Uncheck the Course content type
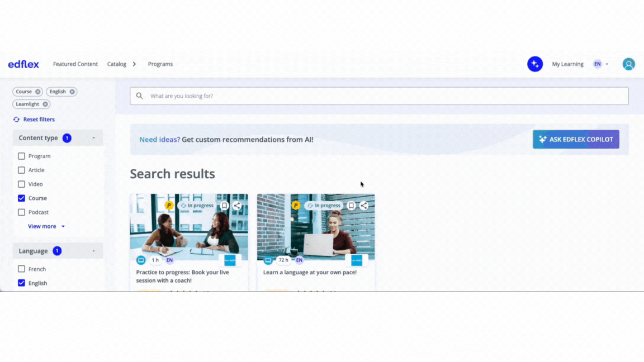 click(x=21, y=198)
